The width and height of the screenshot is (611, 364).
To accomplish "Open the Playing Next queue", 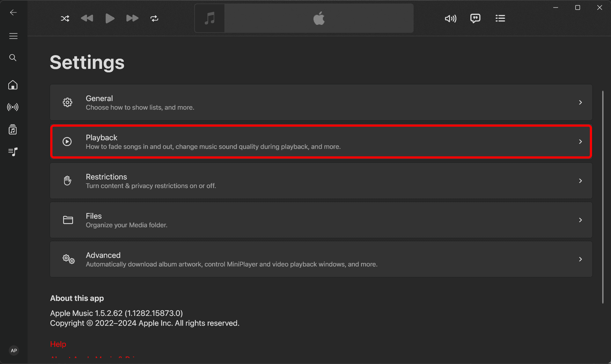I will pyautogui.click(x=500, y=18).
